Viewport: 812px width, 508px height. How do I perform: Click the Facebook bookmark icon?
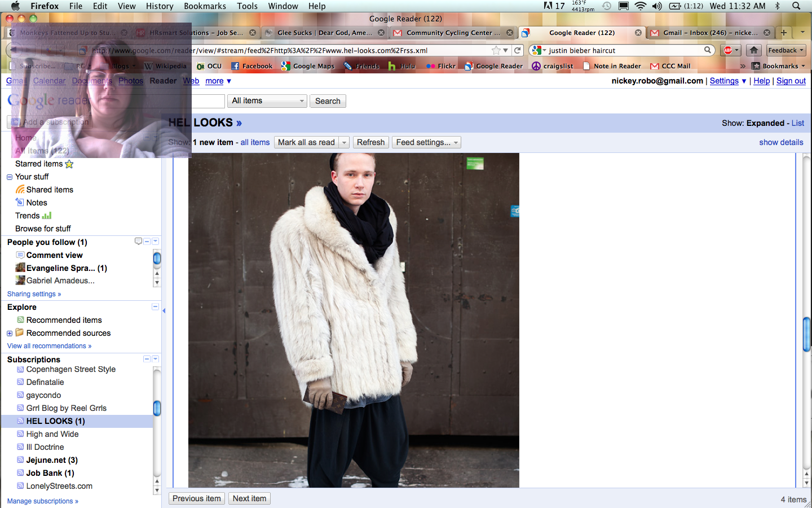[x=235, y=66]
